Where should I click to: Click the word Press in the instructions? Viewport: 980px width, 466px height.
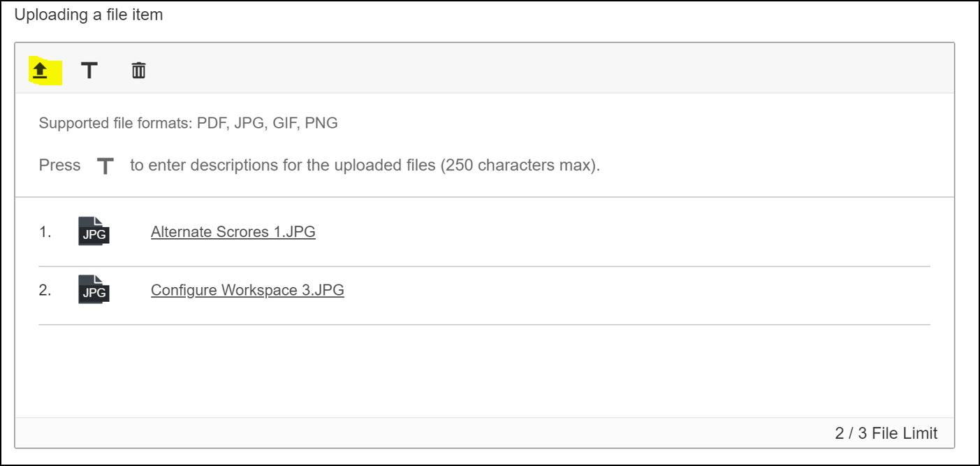(x=59, y=166)
